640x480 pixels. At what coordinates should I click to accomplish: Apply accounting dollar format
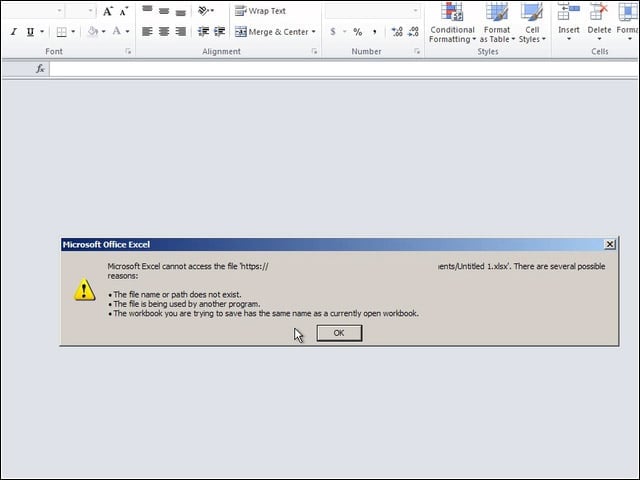[333, 32]
